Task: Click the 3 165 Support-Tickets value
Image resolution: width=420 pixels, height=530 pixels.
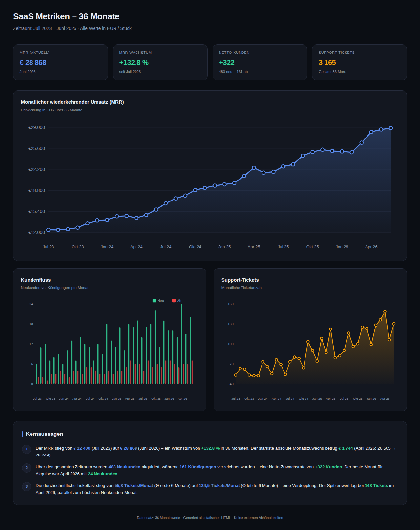Action: (x=327, y=62)
